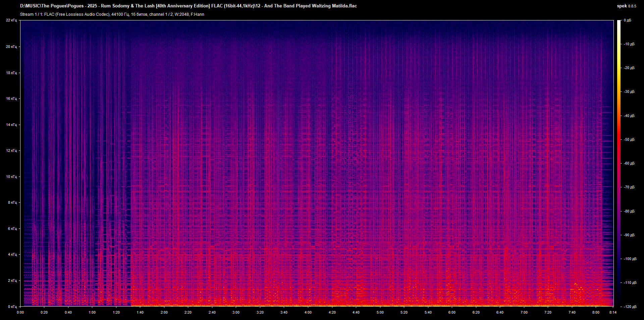Click the 5:00 time axis label
644x320 pixels.
[380, 312]
